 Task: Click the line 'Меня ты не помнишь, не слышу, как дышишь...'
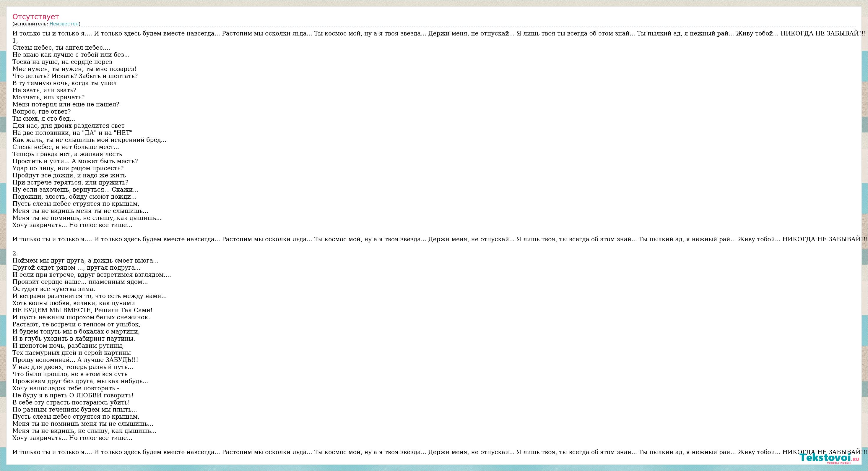tap(87, 218)
